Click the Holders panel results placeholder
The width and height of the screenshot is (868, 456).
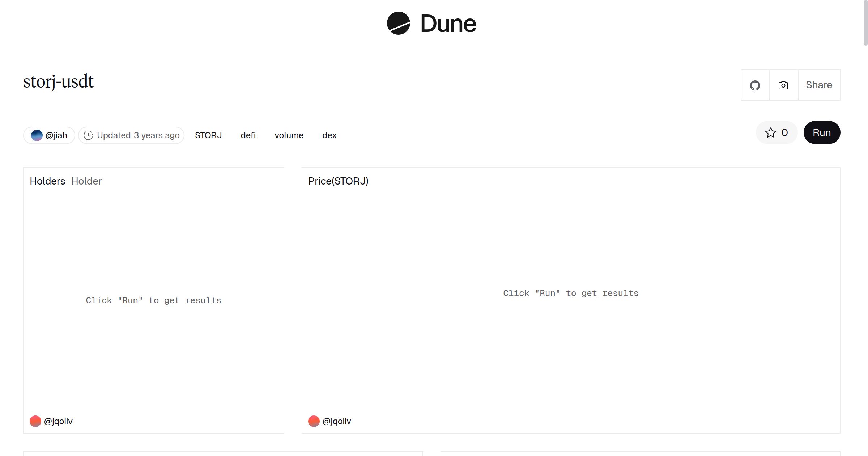tap(153, 300)
